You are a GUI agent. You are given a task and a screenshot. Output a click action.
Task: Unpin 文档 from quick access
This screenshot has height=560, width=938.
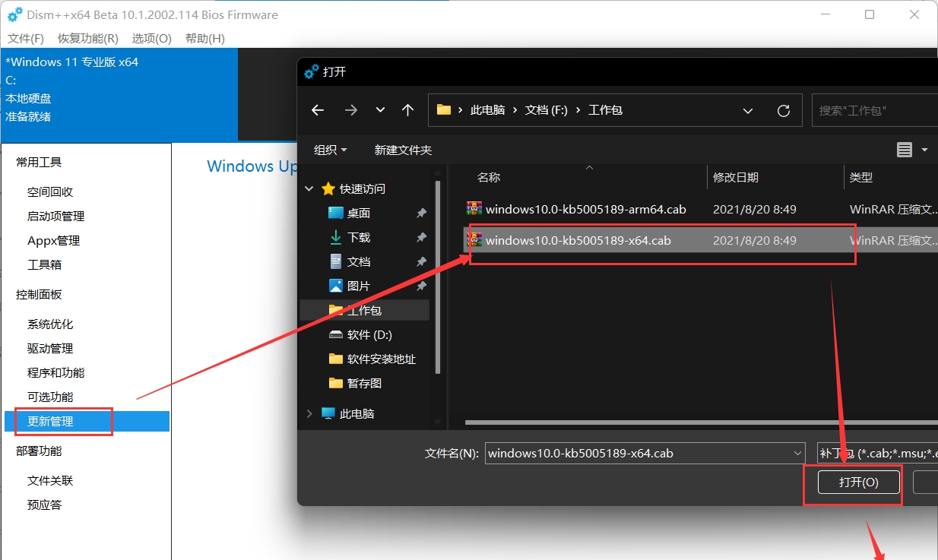coord(421,261)
